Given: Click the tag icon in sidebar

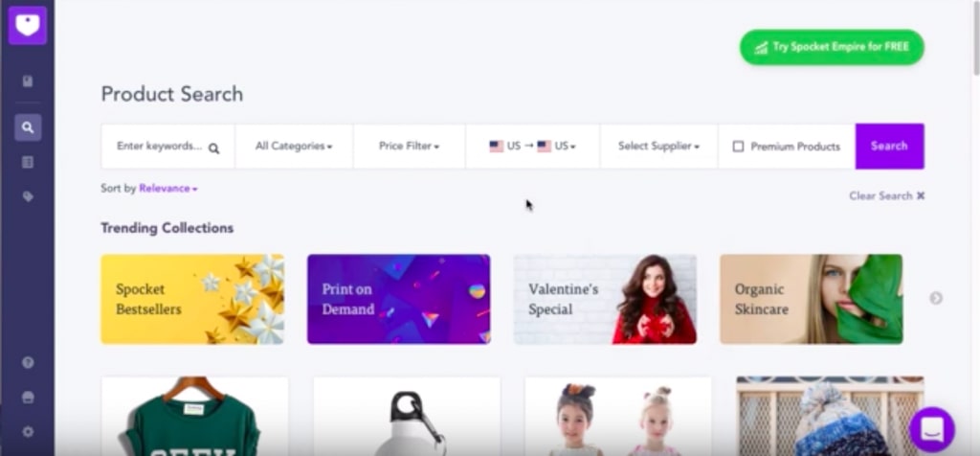Looking at the screenshot, I should pyautogui.click(x=28, y=196).
